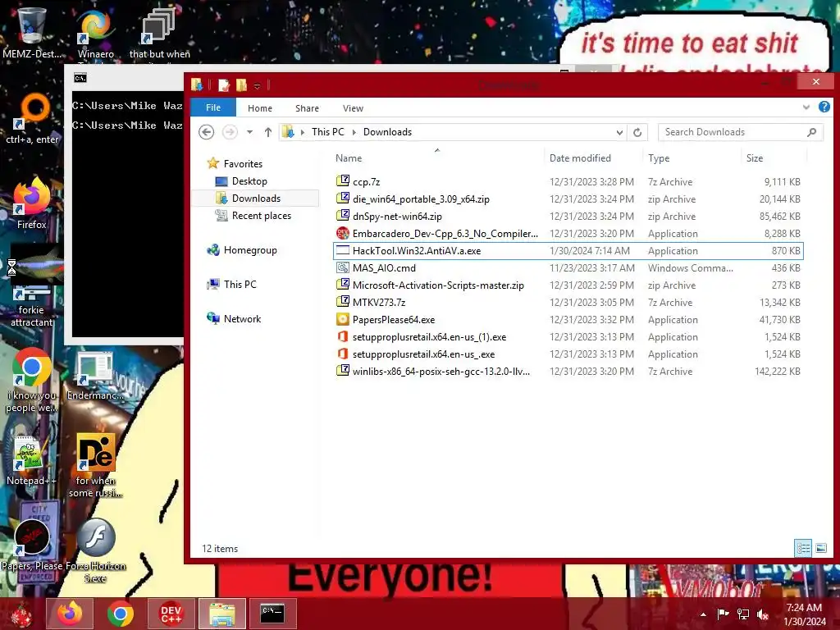Open the Recent locations dropdown arrow
Image resolution: width=840 pixels, height=630 pixels.
tap(249, 132)
